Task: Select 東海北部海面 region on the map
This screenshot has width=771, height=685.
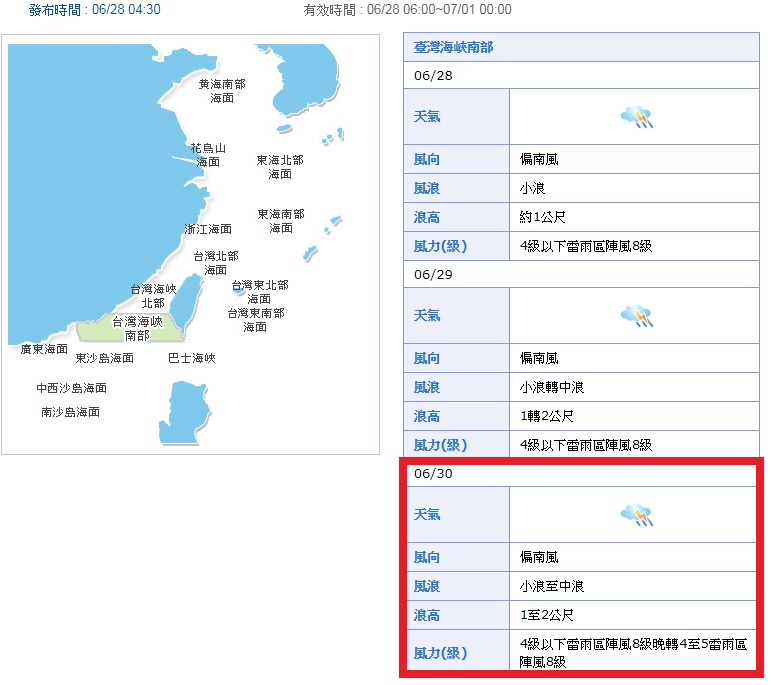Action: coord(280,167)
